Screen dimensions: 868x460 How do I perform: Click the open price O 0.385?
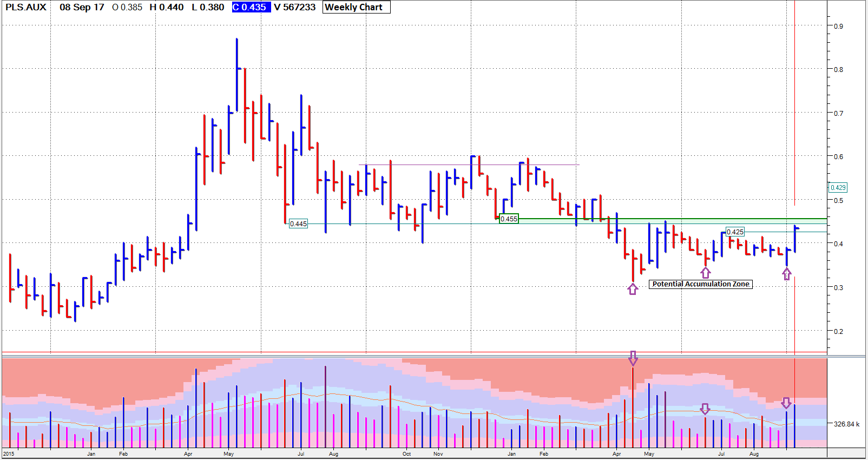coord(128,7)
